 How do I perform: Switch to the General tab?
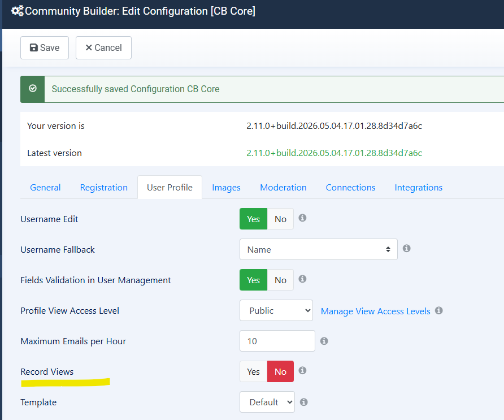(45, 188)
